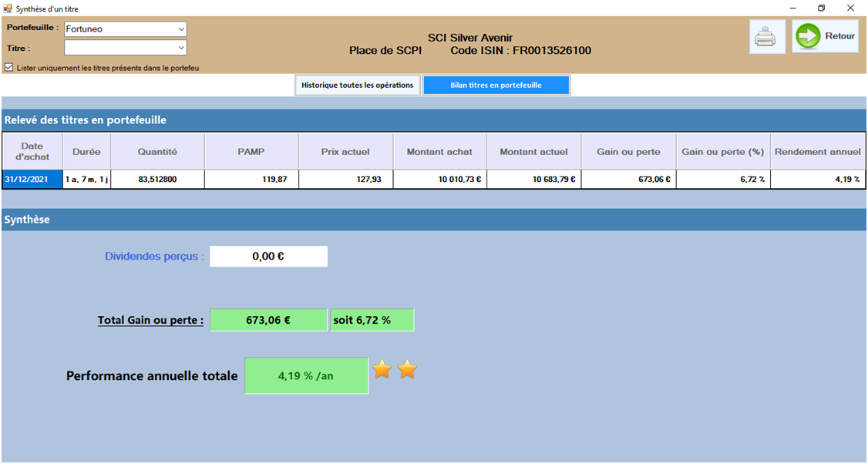Click the 'Dividendes perçus :' label
Viewport: 868px width, 464px height.
pos(154,257)
